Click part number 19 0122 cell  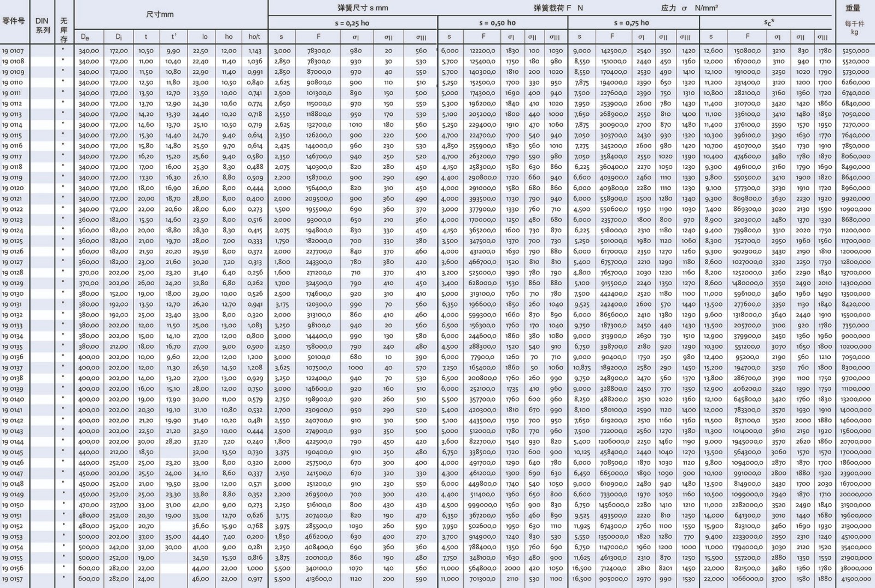[13, 209]
